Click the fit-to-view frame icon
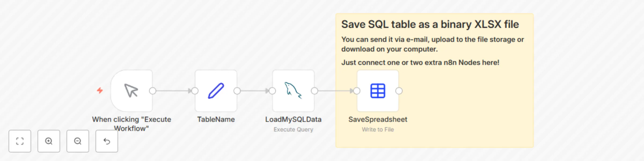 click(x=20, y=141)
